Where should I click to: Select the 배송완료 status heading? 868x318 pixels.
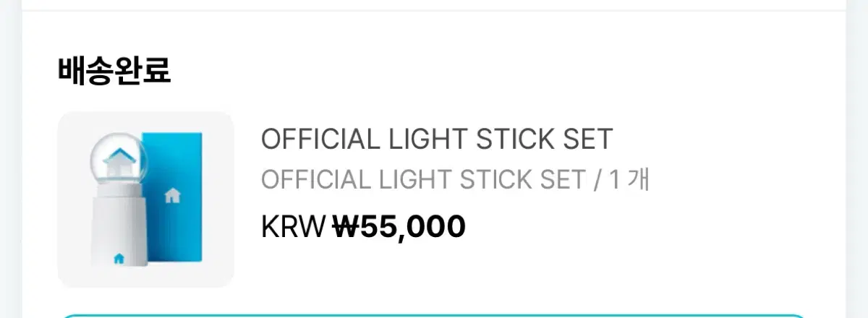coord(114,72)
